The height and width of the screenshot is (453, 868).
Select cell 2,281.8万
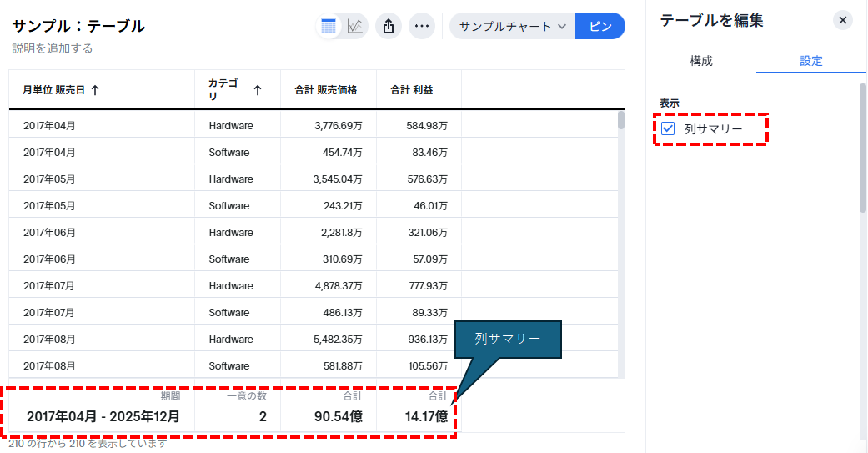tap(342, 233)
